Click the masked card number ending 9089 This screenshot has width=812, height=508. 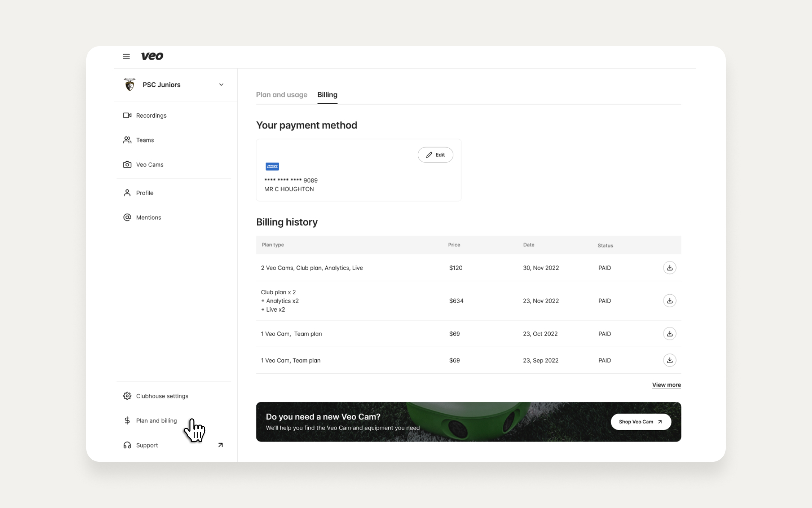pyautogui.click(x=291, y=180)
